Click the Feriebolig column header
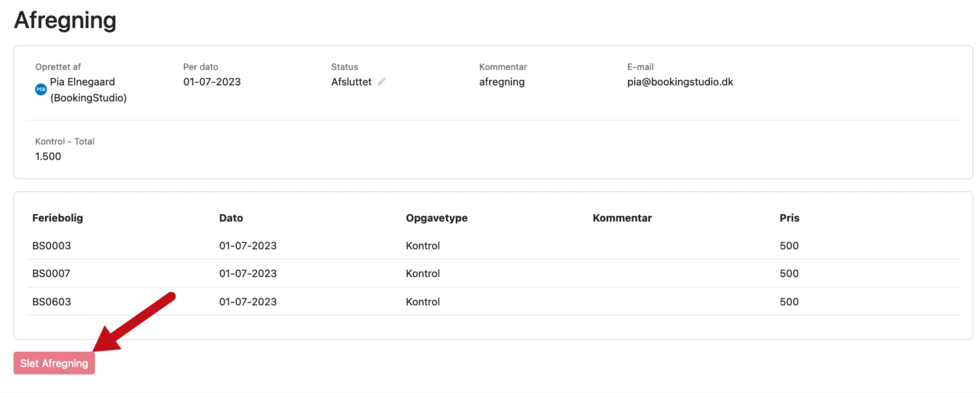980x393 pixels. pyautogui.click(x=57, y=218)
